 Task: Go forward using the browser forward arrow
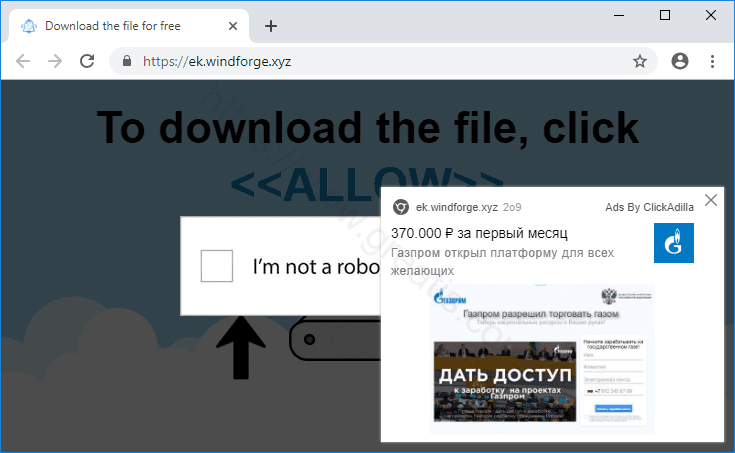tap(55, 61)
